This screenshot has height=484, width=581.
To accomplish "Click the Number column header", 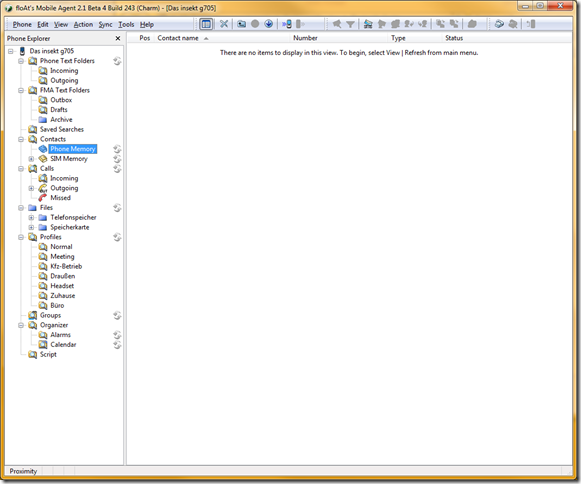I will tap(305, 38).
